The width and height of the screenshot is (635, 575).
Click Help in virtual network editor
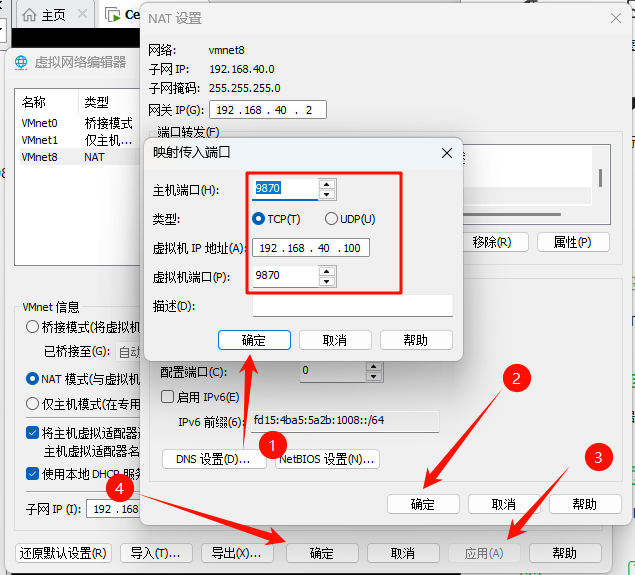click(565, 553)
